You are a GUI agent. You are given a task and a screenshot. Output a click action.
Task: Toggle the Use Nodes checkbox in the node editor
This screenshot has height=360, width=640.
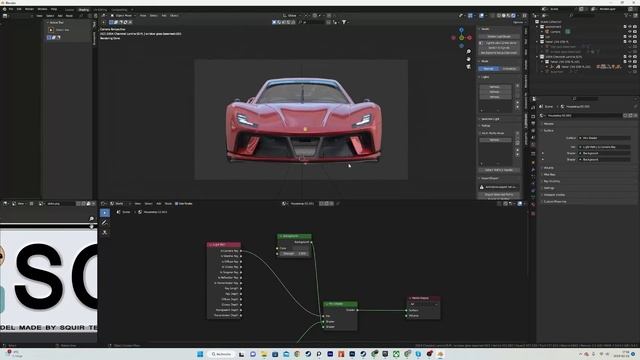[177, 203]
